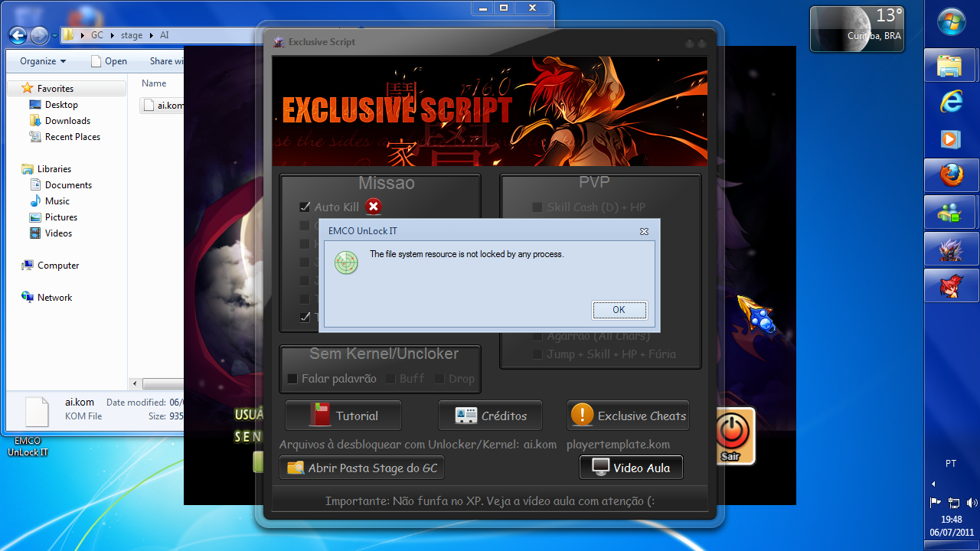This screenshot has width=980, height=551.
Task: Open the Videos library
Action: coord(58,233)
